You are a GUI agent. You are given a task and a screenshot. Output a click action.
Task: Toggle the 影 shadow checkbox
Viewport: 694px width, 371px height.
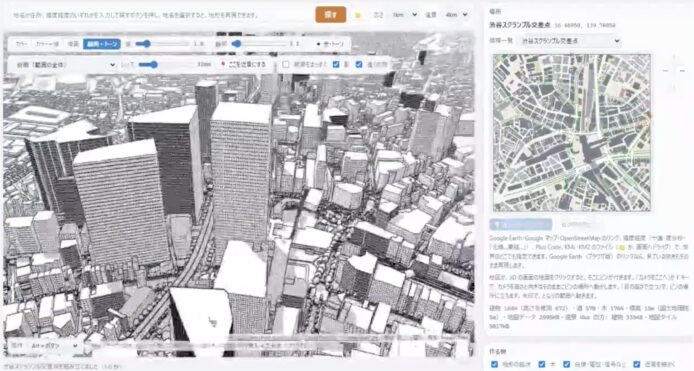336,65
